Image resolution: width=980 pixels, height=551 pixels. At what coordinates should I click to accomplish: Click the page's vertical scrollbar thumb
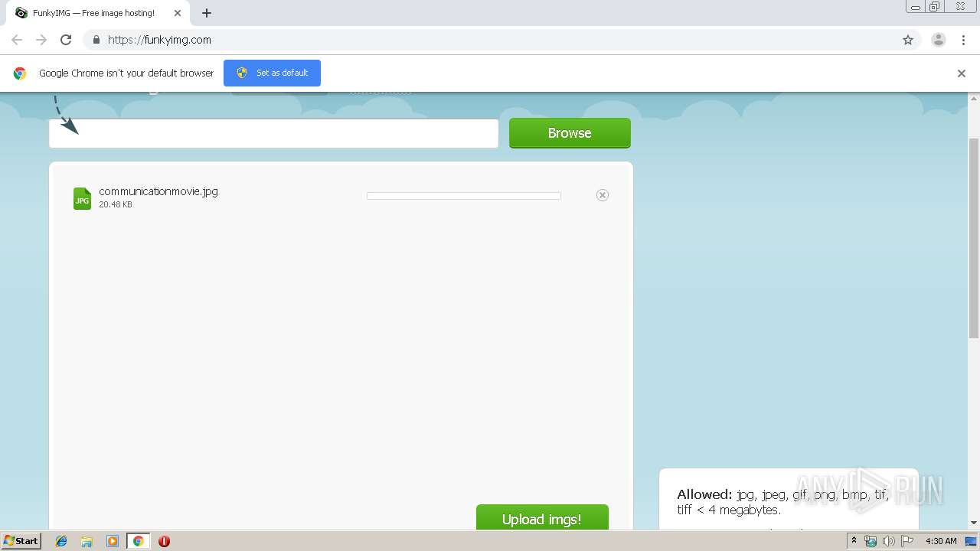pyautogui.click(x=974, y=237)
